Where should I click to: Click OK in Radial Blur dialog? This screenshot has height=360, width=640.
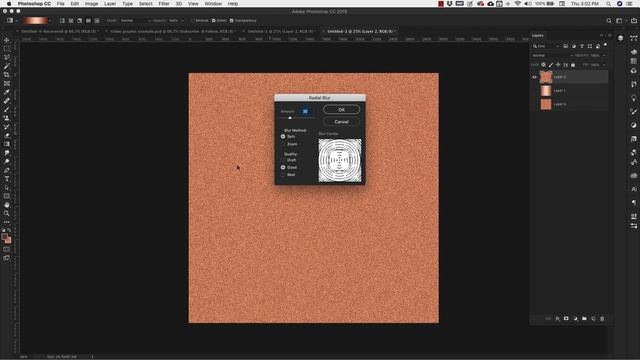pos(342,109)
